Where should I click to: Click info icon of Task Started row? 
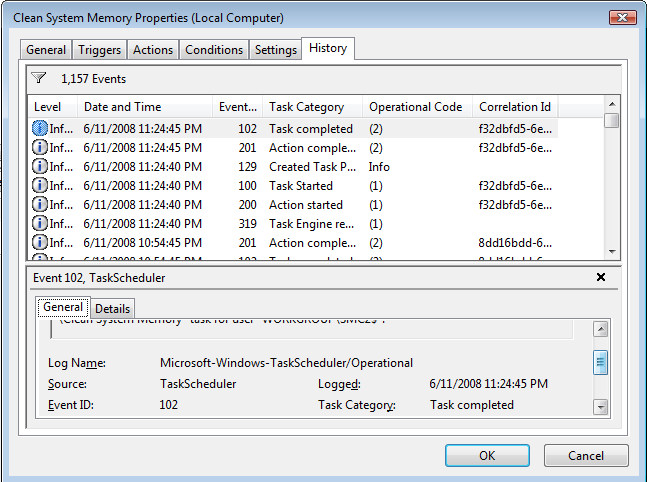[x=40, y=185]
